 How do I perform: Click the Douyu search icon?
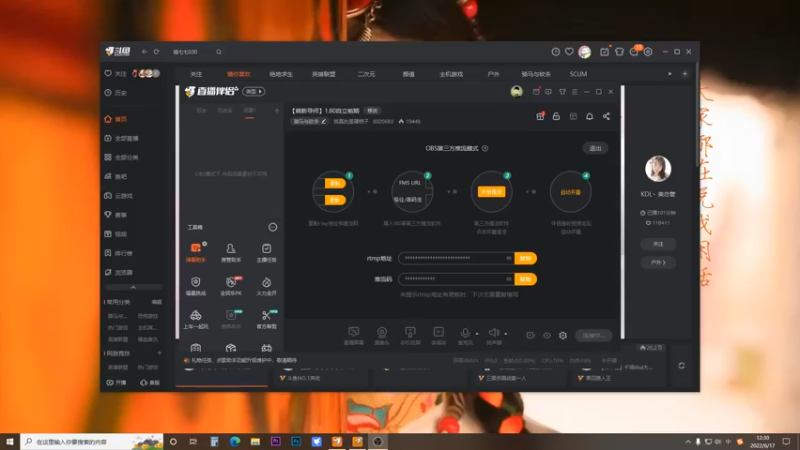pos(219,52)
